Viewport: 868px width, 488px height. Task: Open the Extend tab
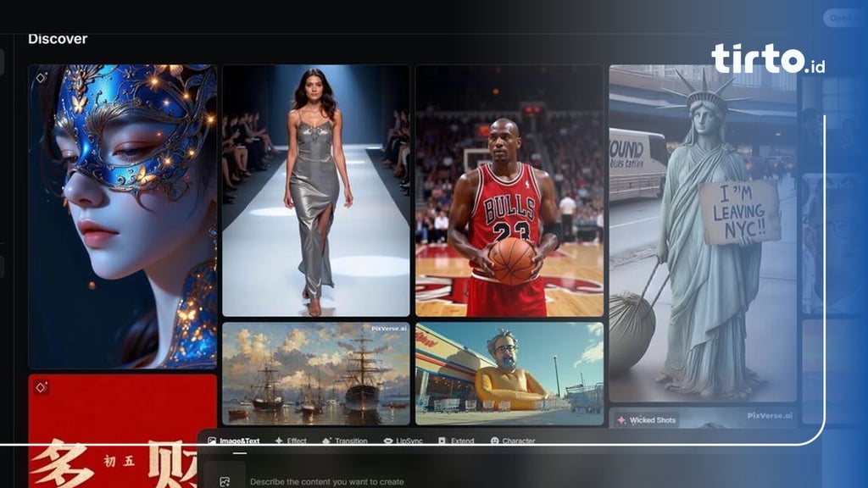click(456, 441)
